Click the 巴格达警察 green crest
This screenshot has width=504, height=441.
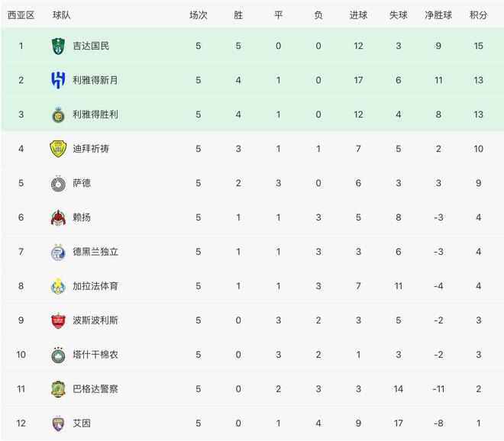[58, 389]
